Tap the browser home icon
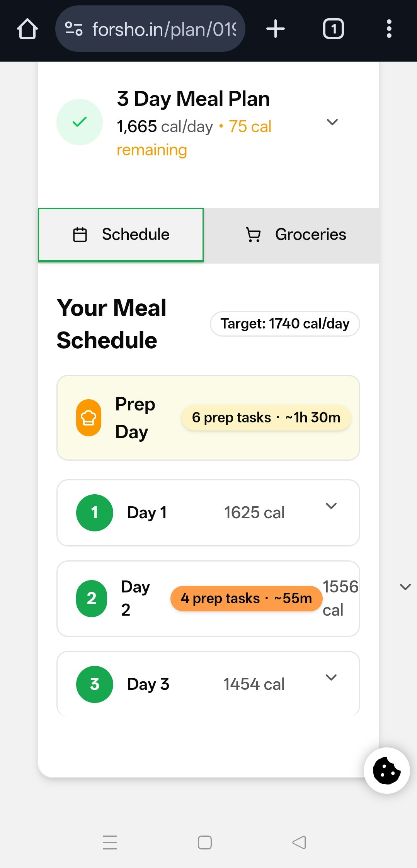417x868 pixels. 27,29
